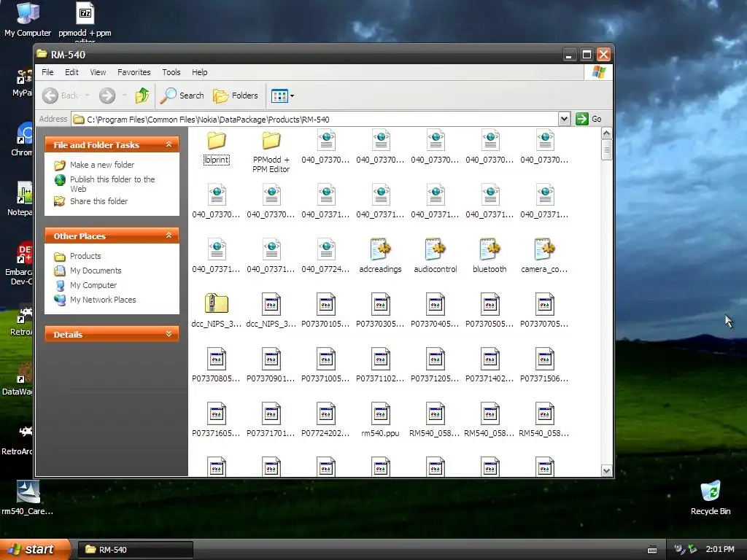747x560 pixels.
Task: Open the Favorites menu
Action: click(x=134, y=72)
